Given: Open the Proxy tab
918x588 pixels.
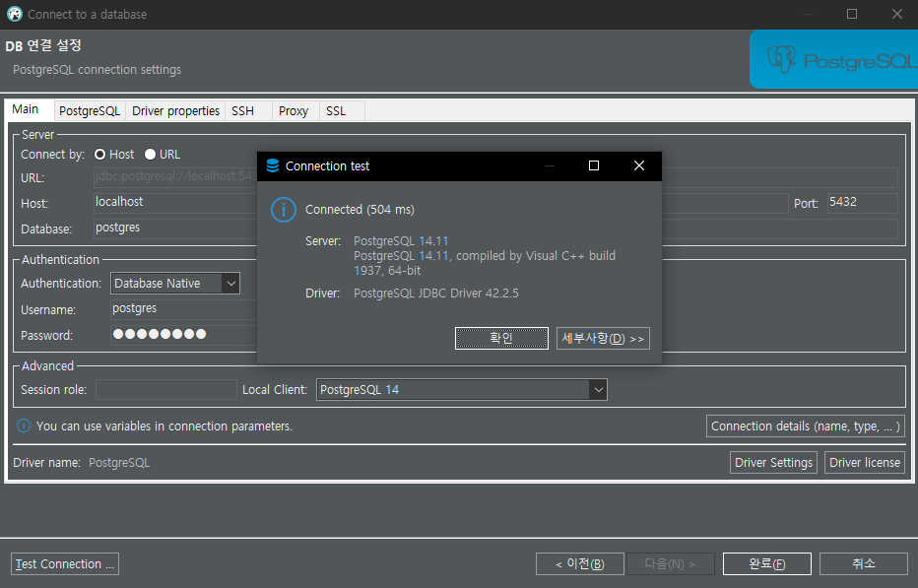Looking at the screenshot, I should (x=294, y=110).
